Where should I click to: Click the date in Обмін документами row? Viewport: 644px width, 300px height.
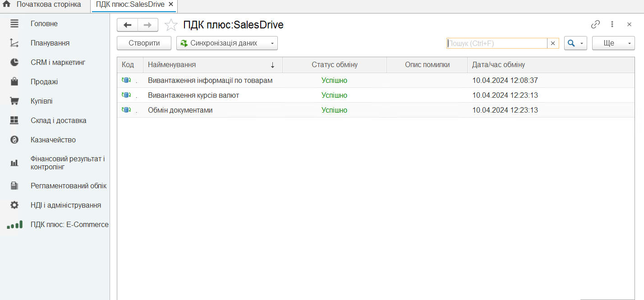(x=505, y=110)
